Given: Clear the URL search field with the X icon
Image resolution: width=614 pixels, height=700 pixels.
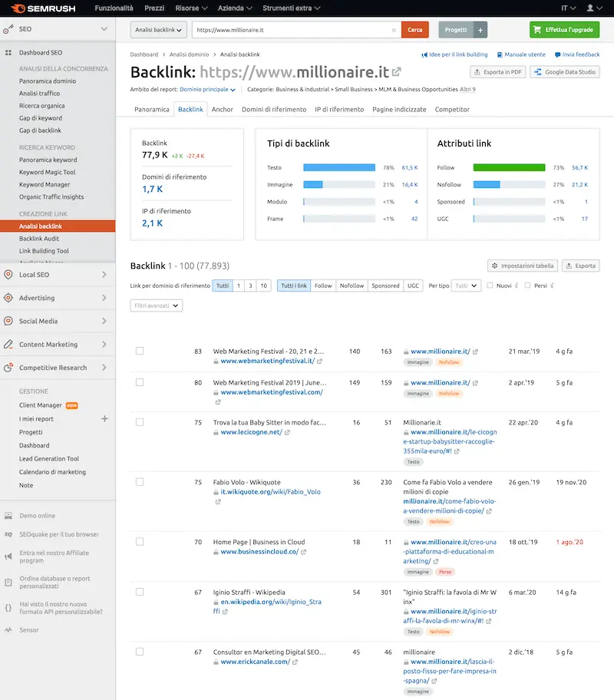Looking at the screenshot, I should tap(394, 30).
